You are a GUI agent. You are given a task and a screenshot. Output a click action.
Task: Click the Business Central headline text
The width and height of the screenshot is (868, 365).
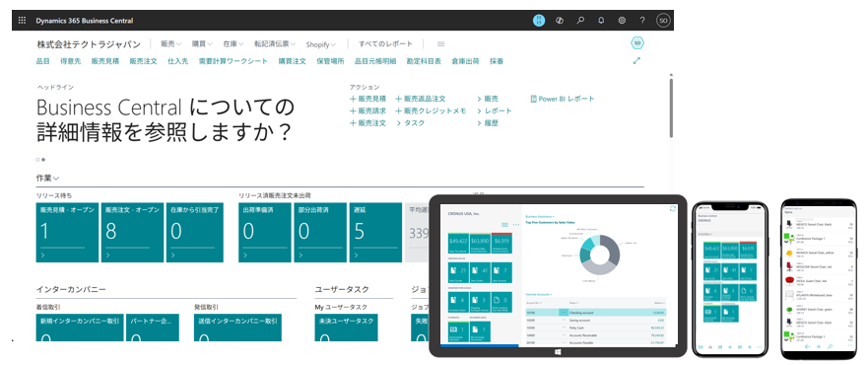pos(166,119)
